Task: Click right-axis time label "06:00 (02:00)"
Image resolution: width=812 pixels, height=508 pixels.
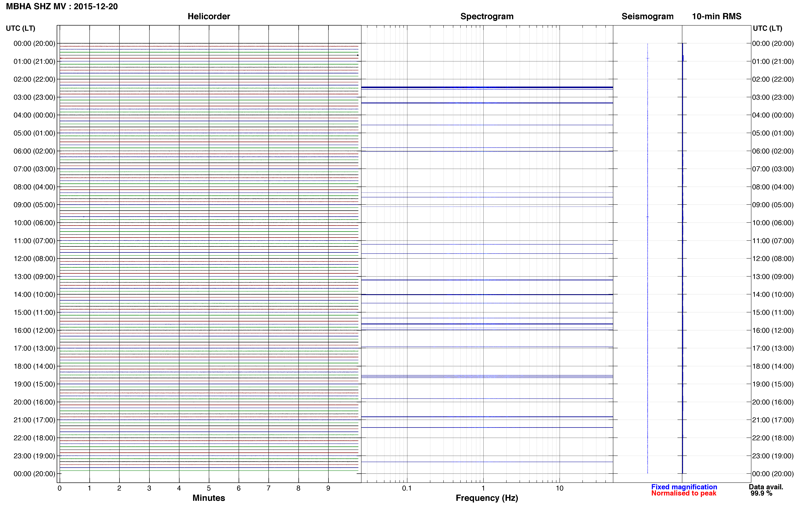Action: 773,151
